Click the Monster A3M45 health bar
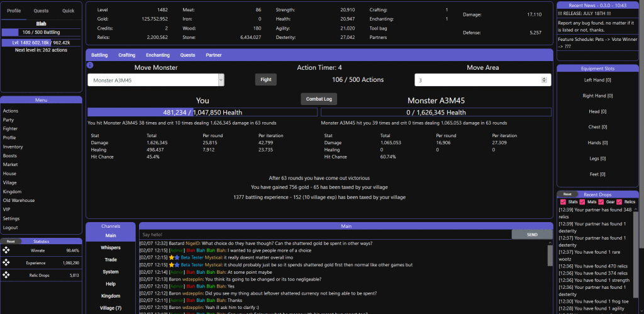This screenshot has width=644, height=314. tap(436, 112)
